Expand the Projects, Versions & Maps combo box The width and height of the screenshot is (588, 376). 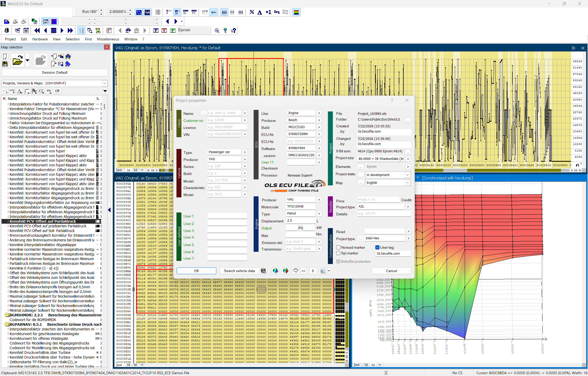pyautogui.click(x=105, y=83)
